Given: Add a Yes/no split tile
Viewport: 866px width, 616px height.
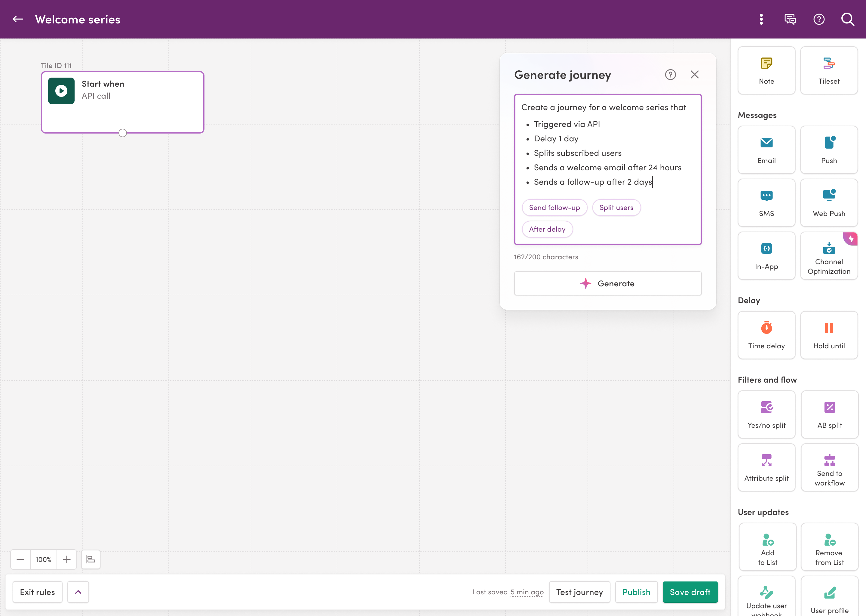Looking at the screenshot, I should [766, 414].
